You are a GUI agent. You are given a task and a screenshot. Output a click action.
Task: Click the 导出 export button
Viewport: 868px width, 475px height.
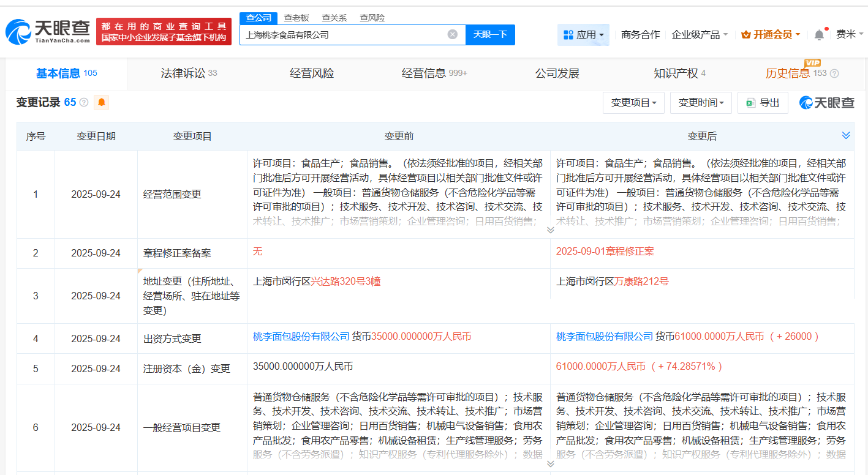[x=763, y=103]
